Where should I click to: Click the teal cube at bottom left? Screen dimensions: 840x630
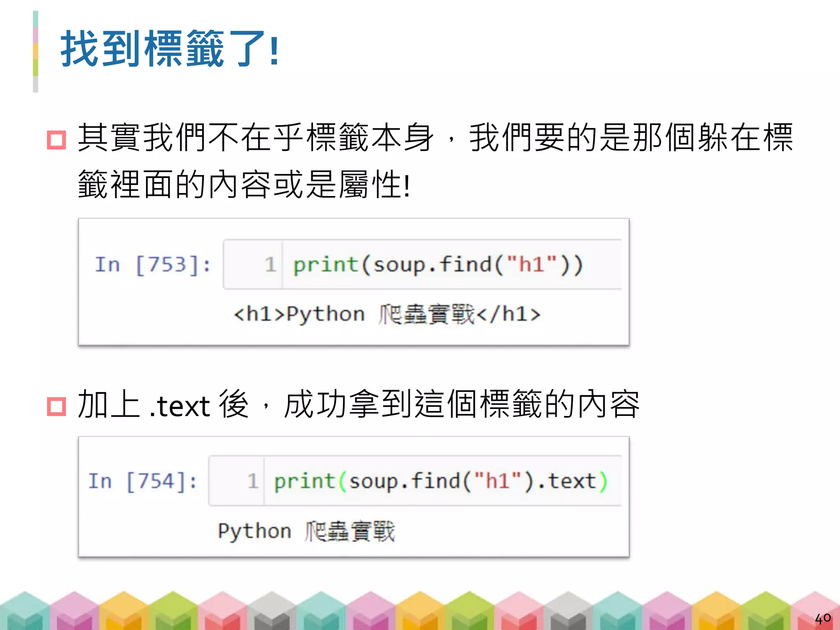click(24, 610)
